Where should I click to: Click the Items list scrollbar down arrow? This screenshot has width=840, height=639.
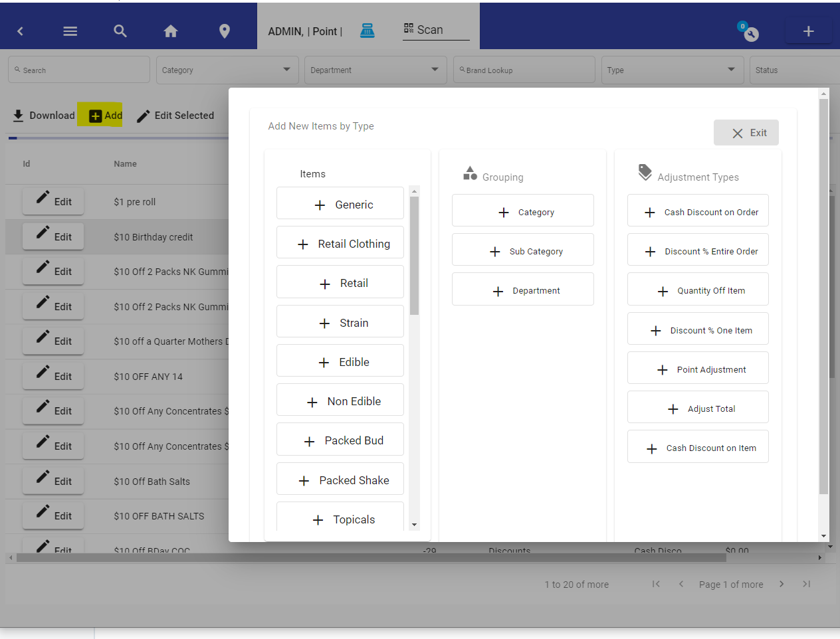[x=415, y=525]
